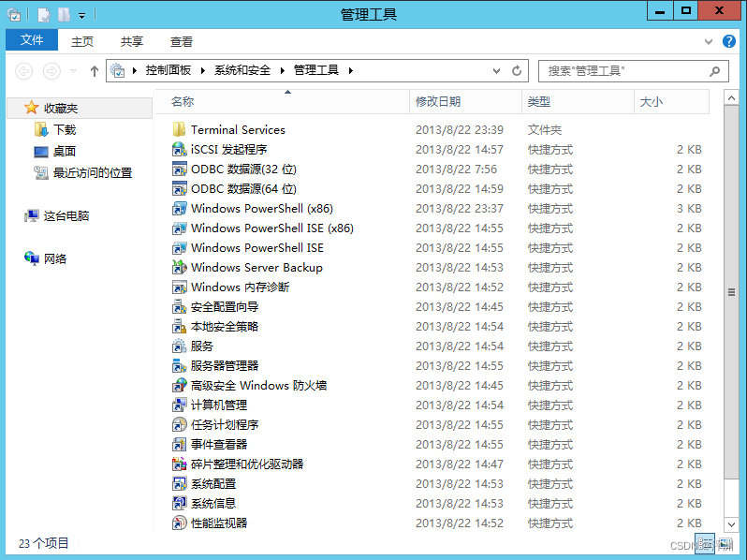Image resolution: width=747 pixels, height=560 pixels.
Task: Select the ODBC 数据源(64 位) icon
Action: click(179, 189)
